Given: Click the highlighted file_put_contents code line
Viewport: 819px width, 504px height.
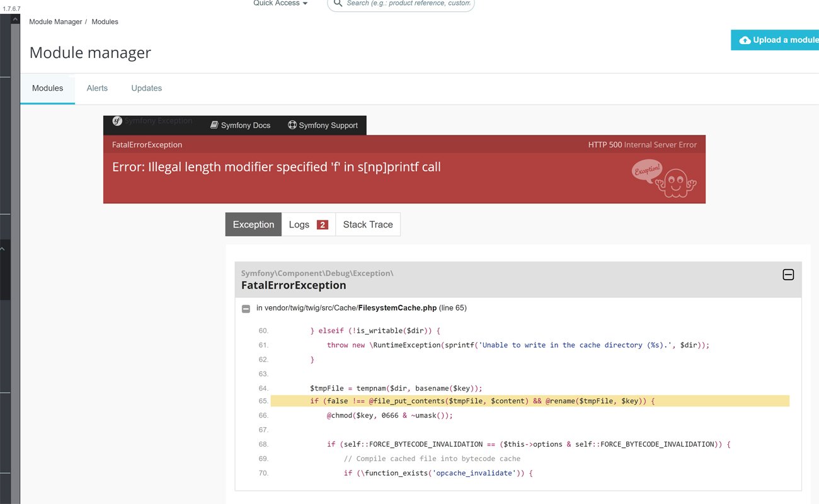Looking at the screenshot, I should coord(529,401).
